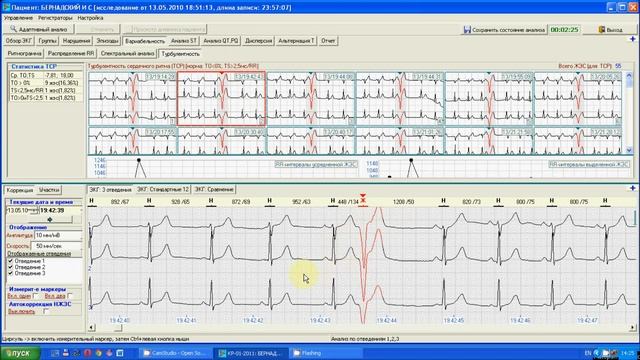
Task: Select the Ритмограмма sub-tab
Action: click(x=24, y=53)
